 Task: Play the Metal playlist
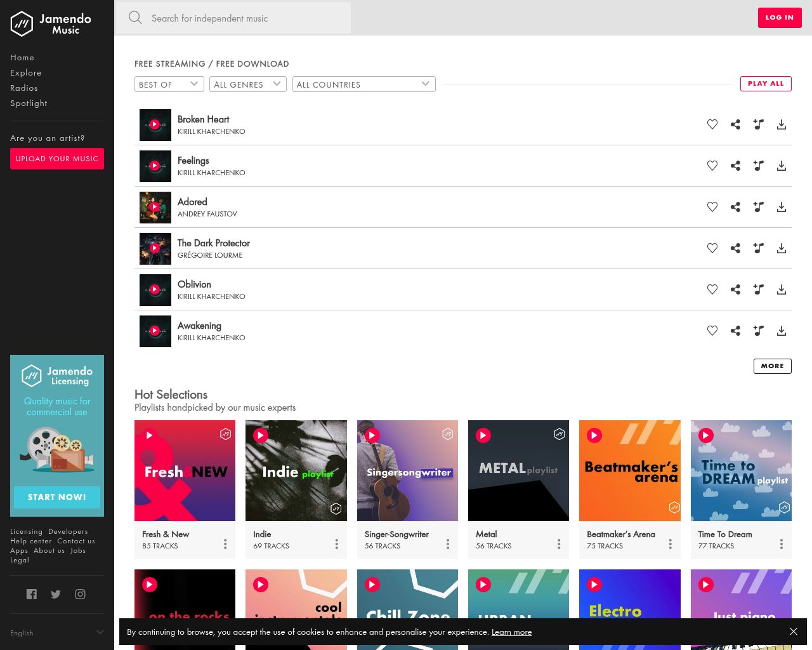pyautogui.click(x=483, y=435)
